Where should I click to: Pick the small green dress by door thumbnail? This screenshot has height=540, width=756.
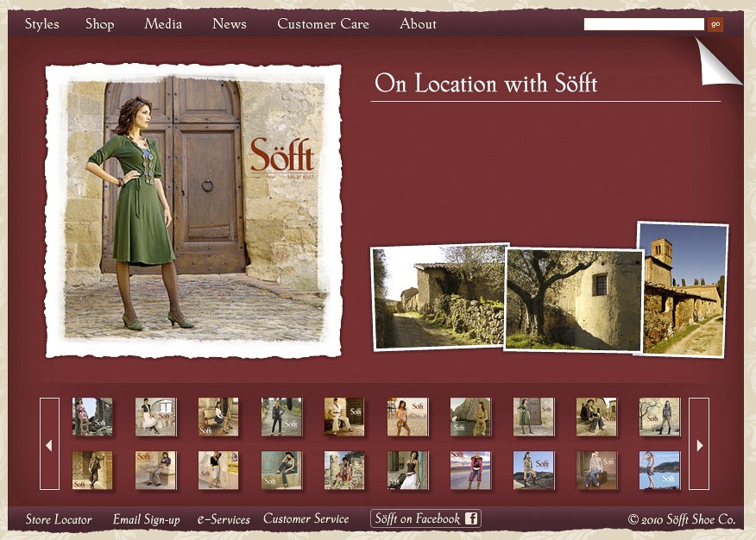(x=533, y=417)
